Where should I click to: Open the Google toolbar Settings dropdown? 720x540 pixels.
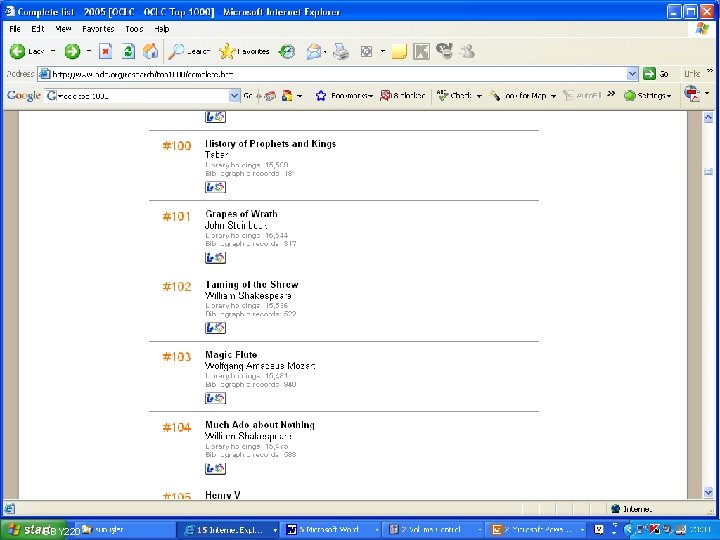click(648, 96)
